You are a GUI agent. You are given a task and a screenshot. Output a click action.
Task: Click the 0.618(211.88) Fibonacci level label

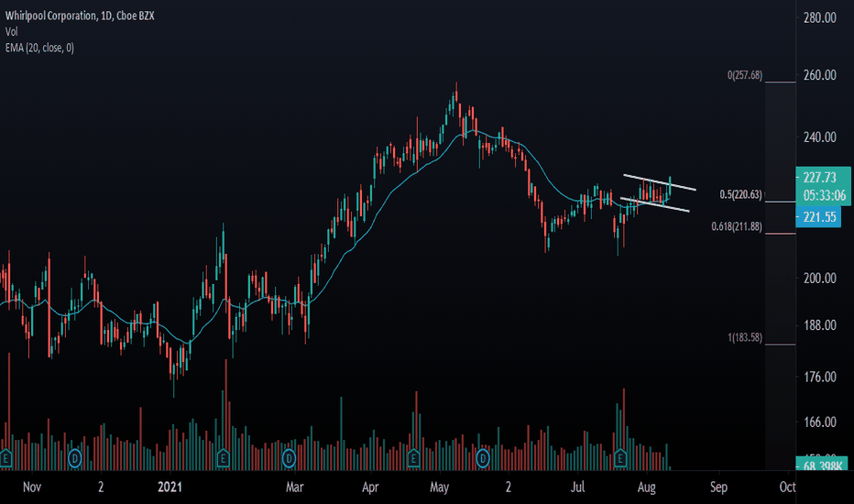pyautogui.click(x=737, y=226)
